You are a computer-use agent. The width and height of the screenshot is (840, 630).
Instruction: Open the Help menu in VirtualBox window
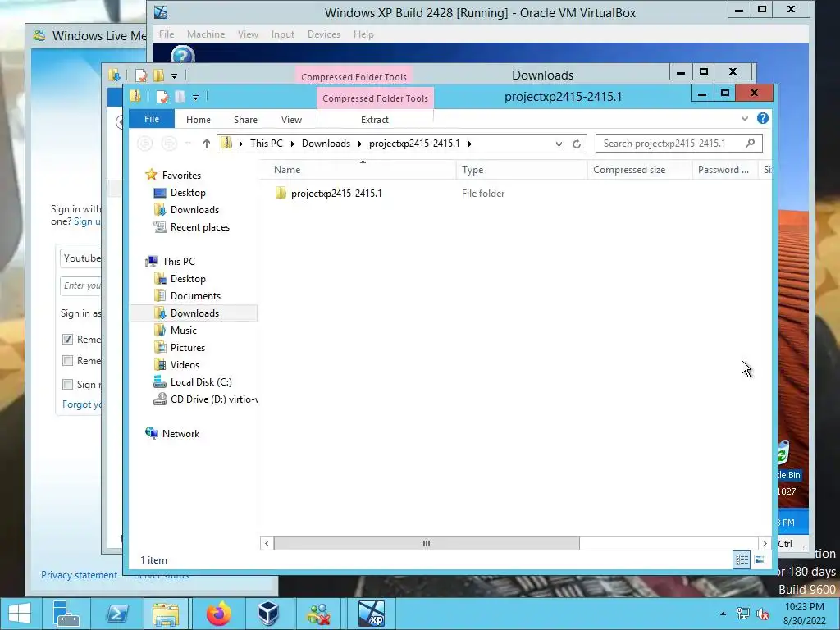tap(363, 34)
